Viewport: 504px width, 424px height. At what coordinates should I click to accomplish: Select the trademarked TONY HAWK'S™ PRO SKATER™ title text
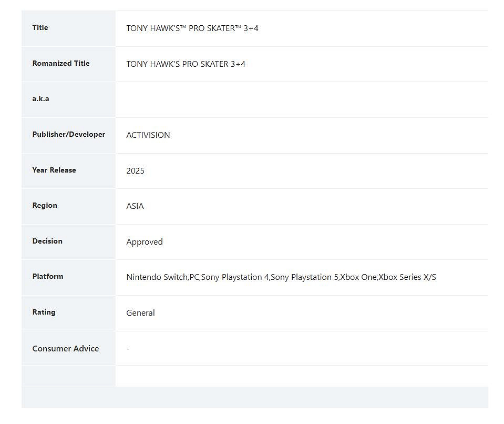click(192, 28)
